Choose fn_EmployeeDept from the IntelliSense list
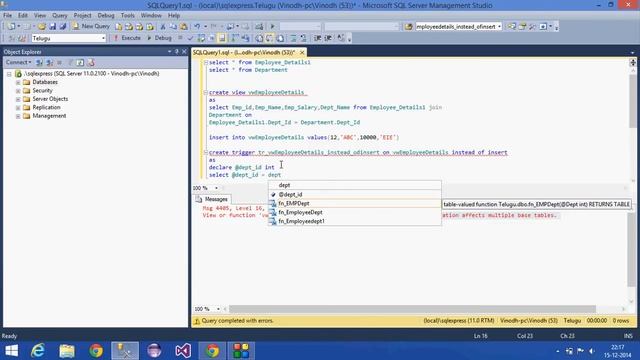Screen dimensions: 640x360 (x=354, y=212)
